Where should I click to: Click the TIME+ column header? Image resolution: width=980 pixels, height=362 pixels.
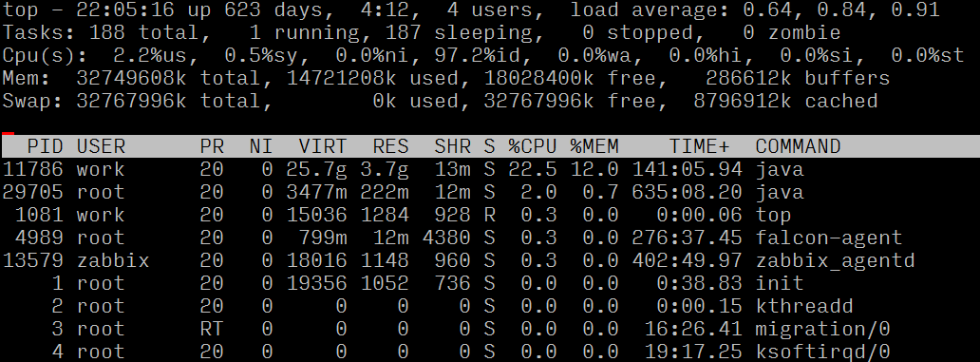click(699, 147)
